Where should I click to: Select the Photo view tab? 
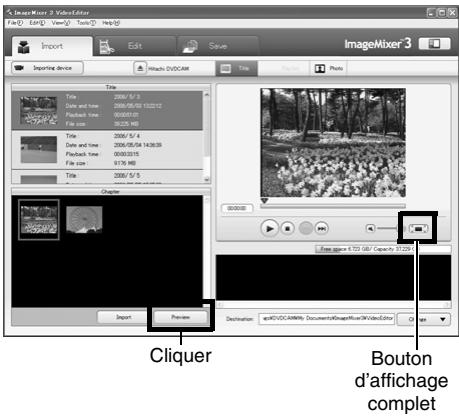pos(329,68)
